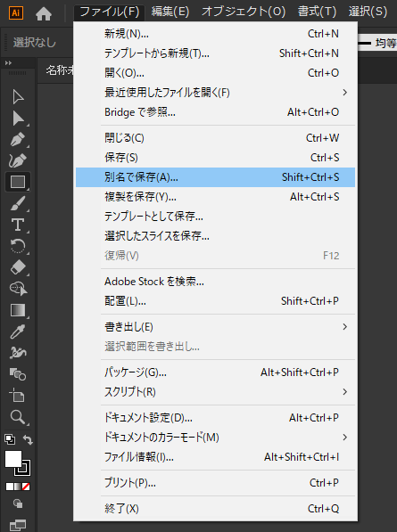Viewport: 397px width, 532px height.
Task: Go to the Home screen icon
Action: click(x=44, y=13)
